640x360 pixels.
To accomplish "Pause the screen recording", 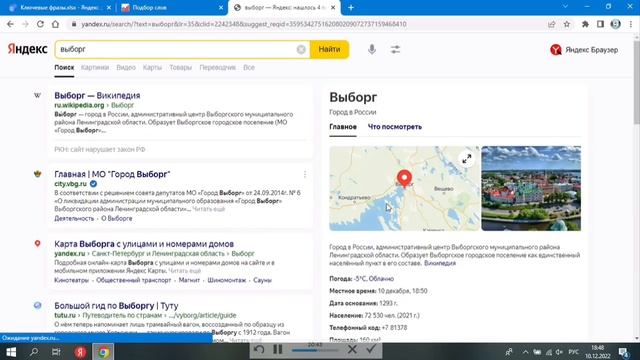I will pyautogui.click(x=278, y=349).
